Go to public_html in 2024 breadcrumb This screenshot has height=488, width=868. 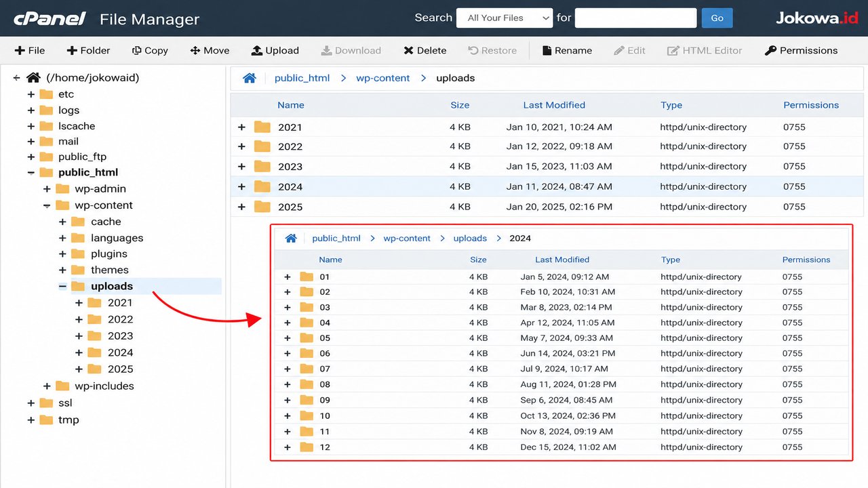(x=336, y=238)
